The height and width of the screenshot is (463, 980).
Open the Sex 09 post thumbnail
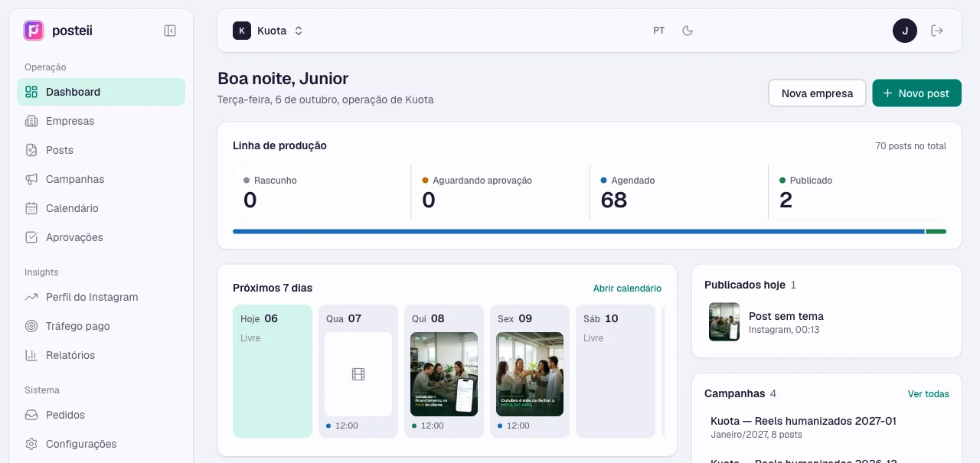tap(530, 374)
